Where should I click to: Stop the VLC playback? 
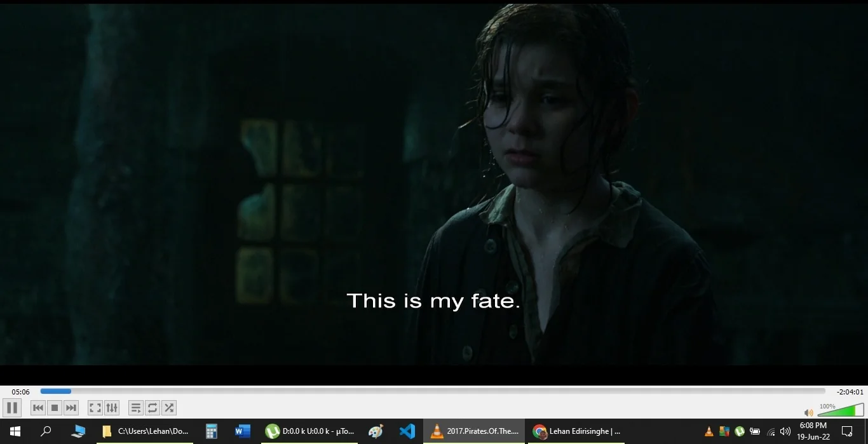55,408
